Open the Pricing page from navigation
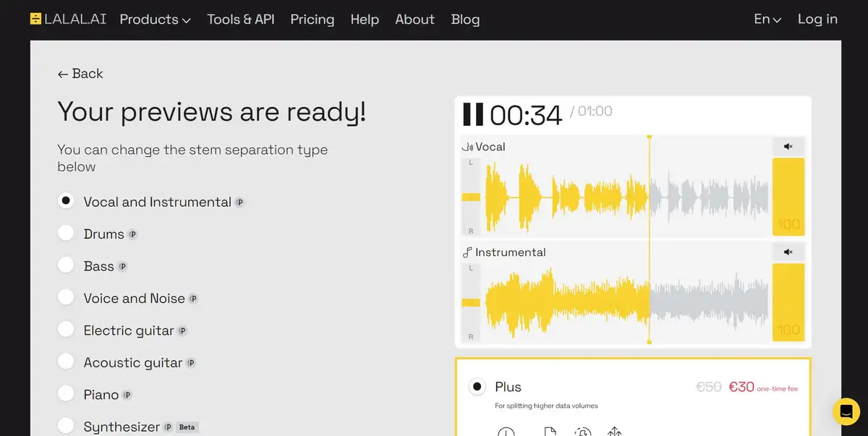 pyautogui.click(x=312, y=20)
